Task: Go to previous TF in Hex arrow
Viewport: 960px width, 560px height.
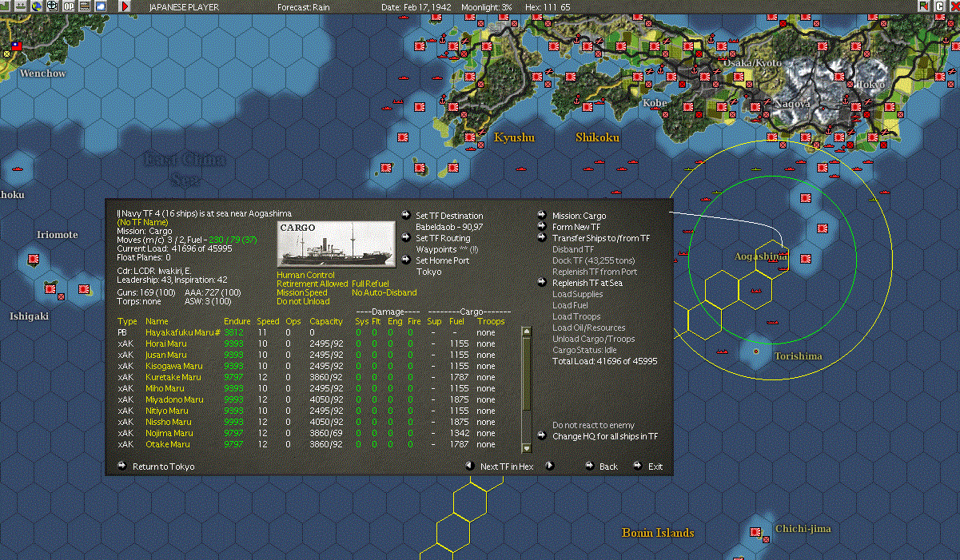Action: 470,466
